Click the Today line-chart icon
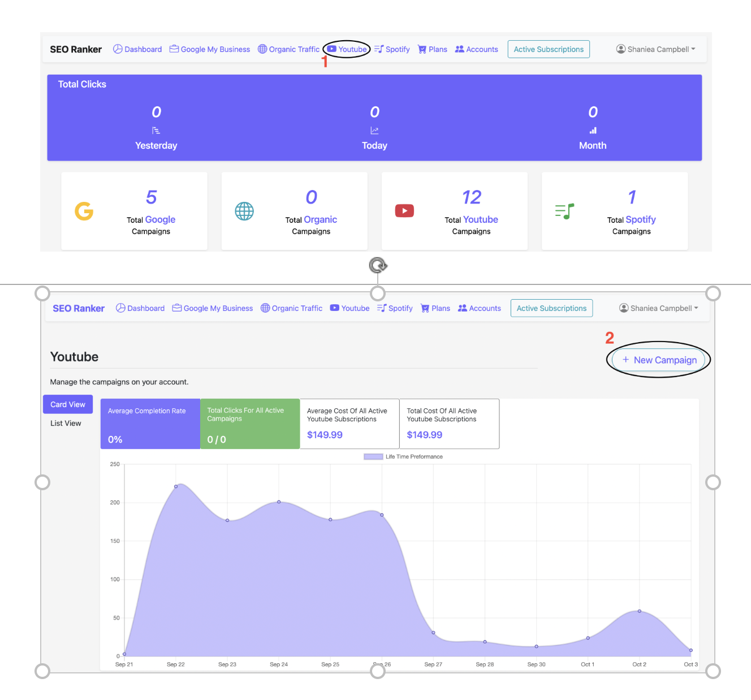The image size is (751, 700). click(374, 131)
